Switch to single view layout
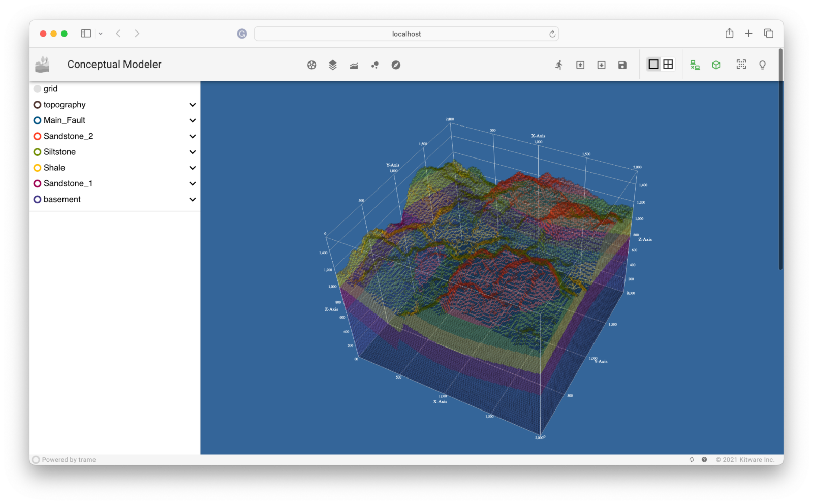 tap(653, 65)
